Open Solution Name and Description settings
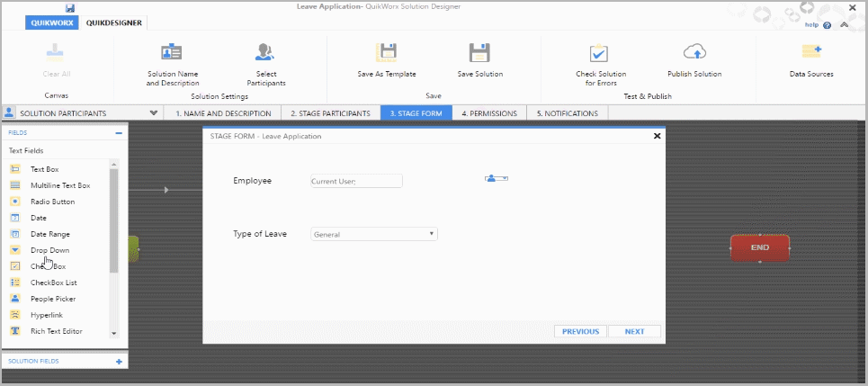The width and height of the screenshot is (868, 386). click(172, 64)
